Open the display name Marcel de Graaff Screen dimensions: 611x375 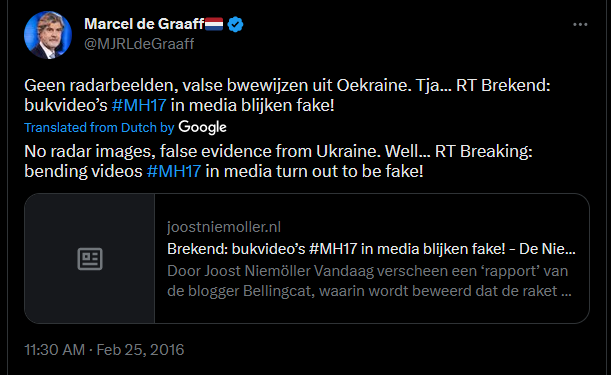(144, 24)
